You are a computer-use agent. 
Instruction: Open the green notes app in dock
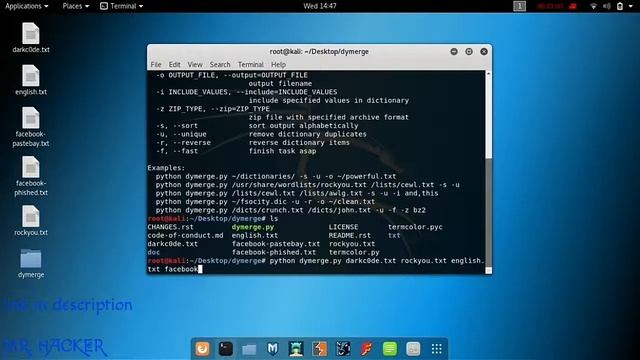390,349
